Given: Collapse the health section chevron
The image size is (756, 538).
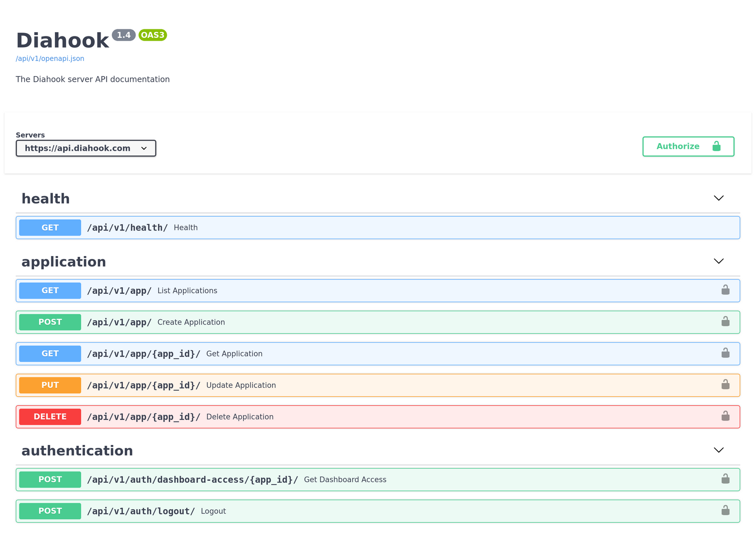Looking at the screenshot, I should tap(718, 198).
